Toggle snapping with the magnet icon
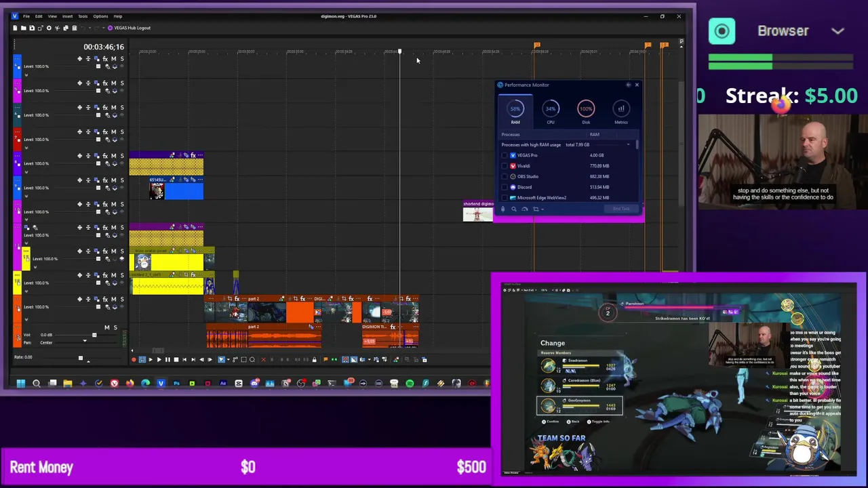Screen dimensions: 868x488 click(345, 359)
